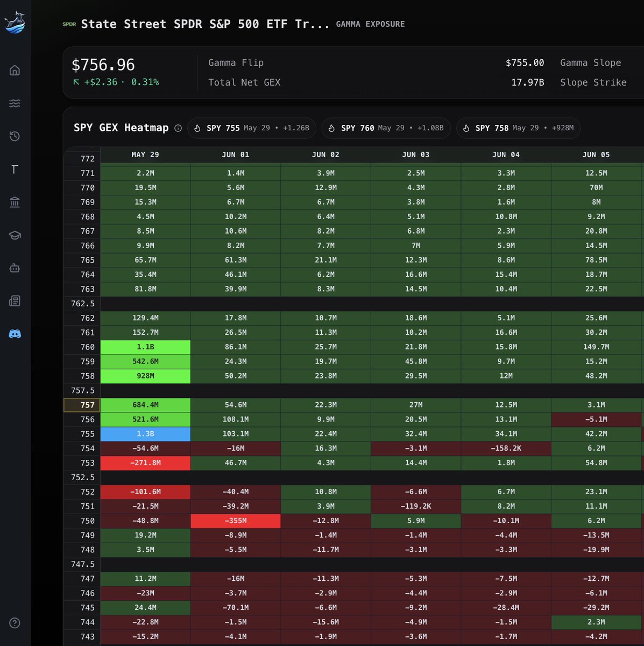Select SPY 760 May 29 +1.08B chip
This screenshot has width=644, height=646.
386,128
